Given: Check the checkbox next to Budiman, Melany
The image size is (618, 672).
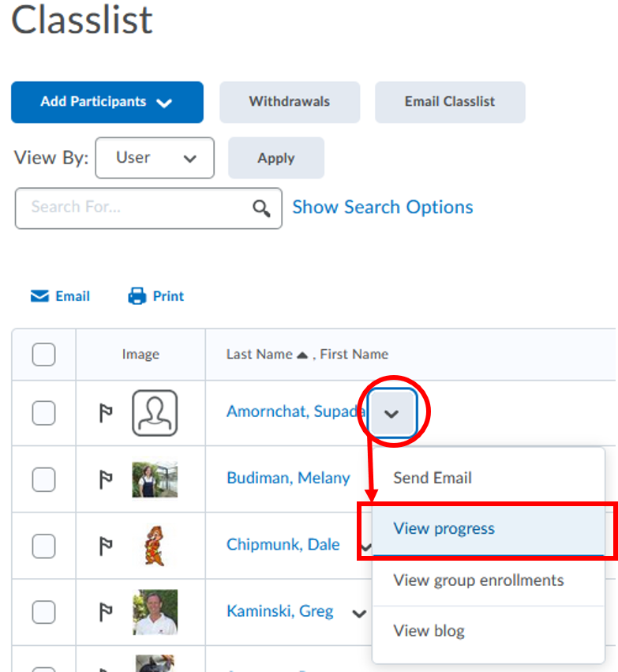Looking at the screenshot, I should [x=43, y=478].
